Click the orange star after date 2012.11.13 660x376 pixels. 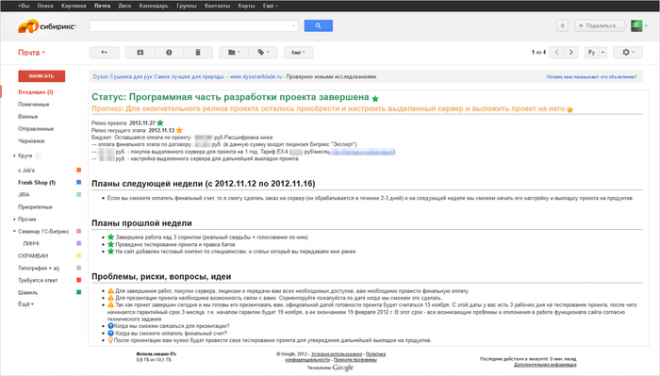tap(179, 130)
